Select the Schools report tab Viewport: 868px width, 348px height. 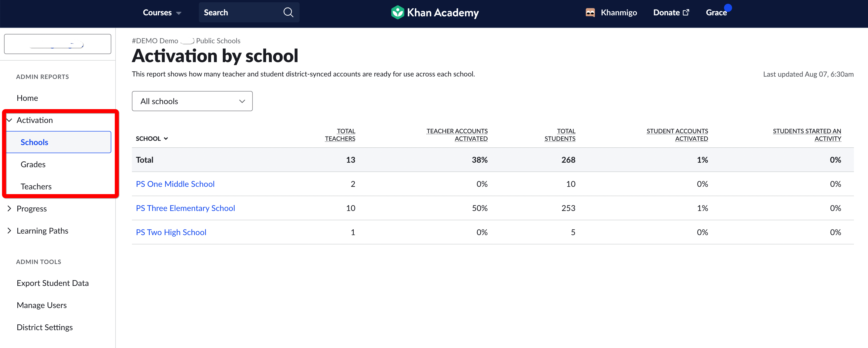34,142
